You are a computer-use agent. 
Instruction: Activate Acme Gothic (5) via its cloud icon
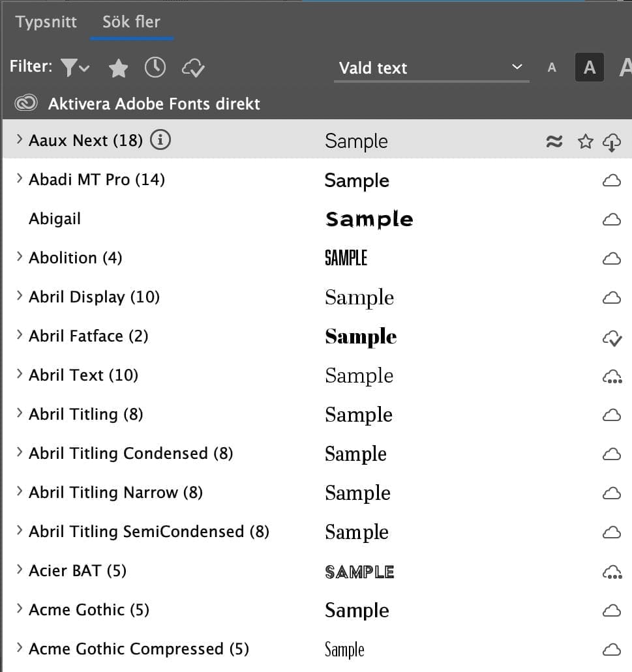click(x=612, y=610)
